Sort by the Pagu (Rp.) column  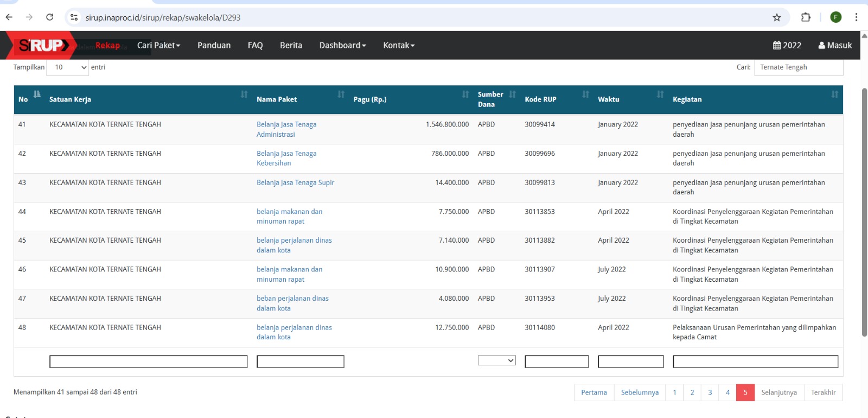coord(465,95)
